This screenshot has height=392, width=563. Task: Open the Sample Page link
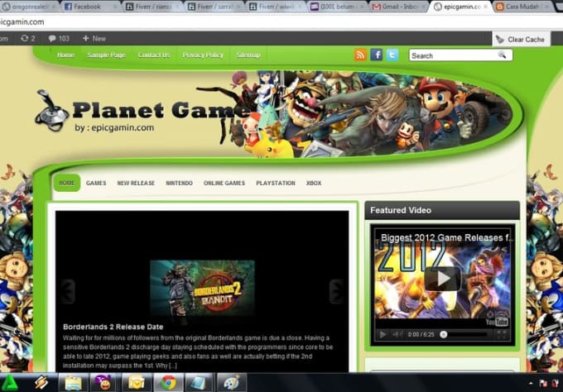tap(106, 55)
